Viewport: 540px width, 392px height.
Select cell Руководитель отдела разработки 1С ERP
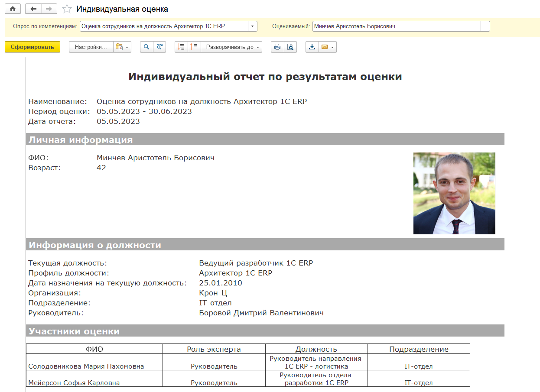[316, 379]
